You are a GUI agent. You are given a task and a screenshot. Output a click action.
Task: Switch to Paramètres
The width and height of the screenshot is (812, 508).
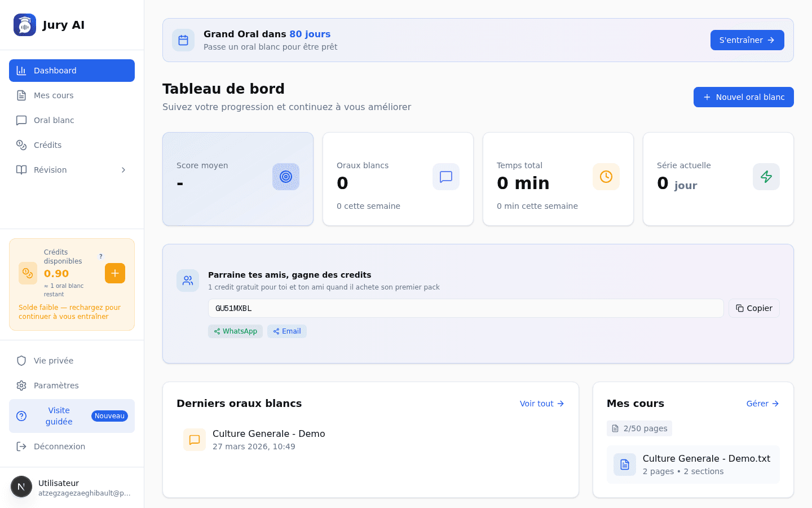tap(58, 385)
